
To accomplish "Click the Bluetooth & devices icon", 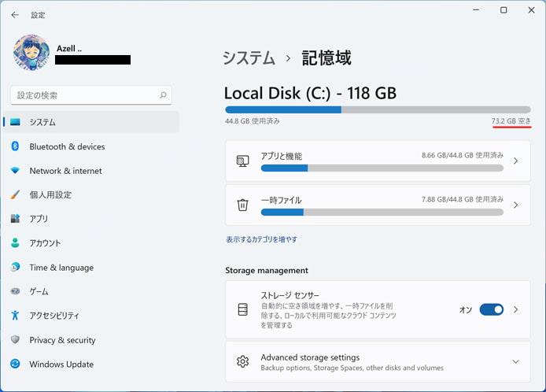I will click(15, 146).
